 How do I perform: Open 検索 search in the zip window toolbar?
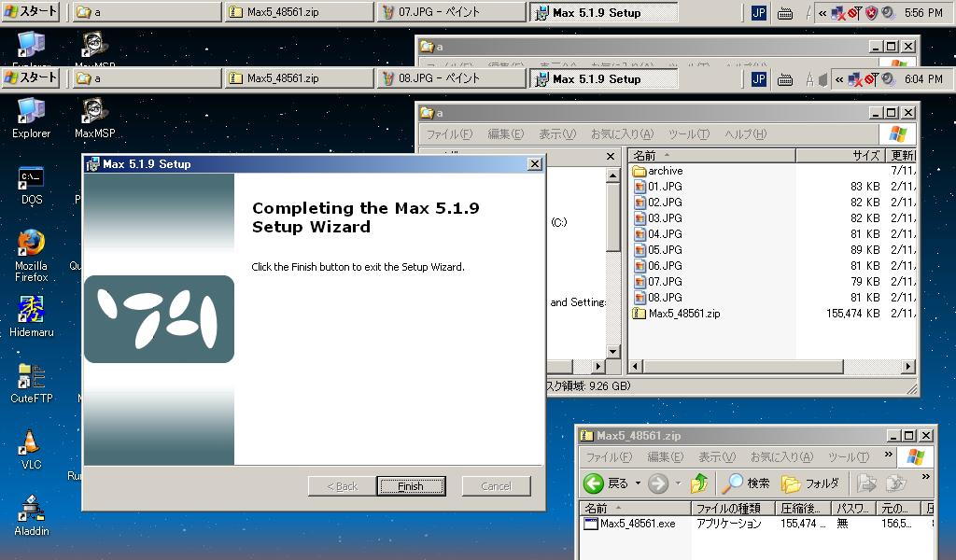click(x=746, y=483)
